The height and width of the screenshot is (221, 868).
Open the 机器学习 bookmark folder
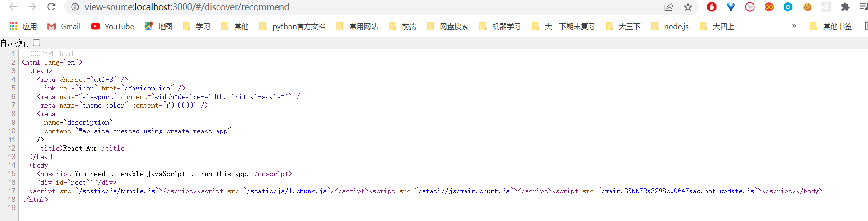[500, 26]
